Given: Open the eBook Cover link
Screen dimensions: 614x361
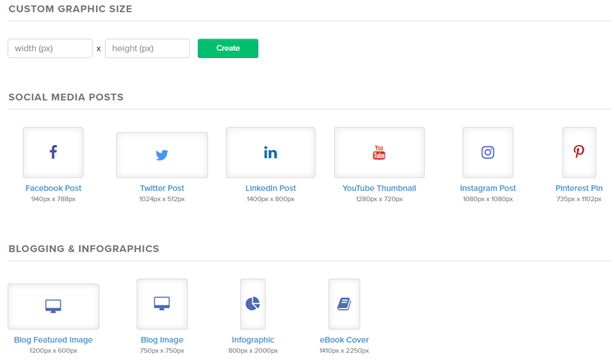Looking at the screenshot, I should point(344,340).
